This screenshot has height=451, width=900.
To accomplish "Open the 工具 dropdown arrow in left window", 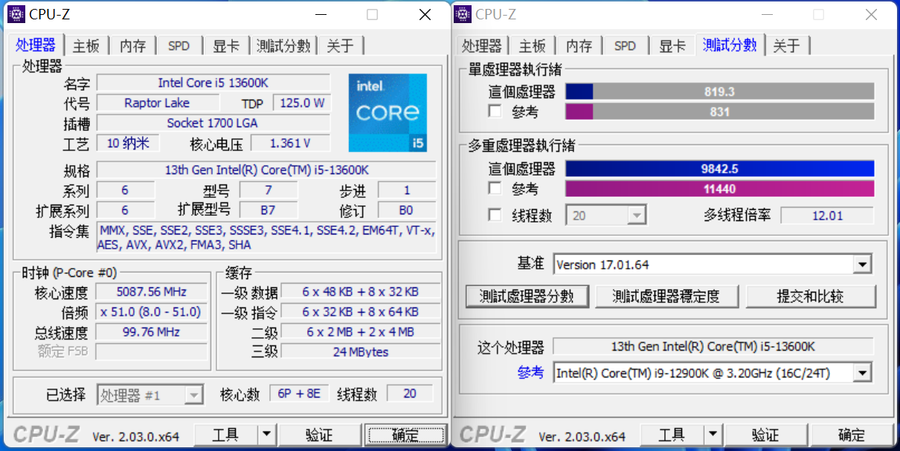I will click(x=266, y=435).
